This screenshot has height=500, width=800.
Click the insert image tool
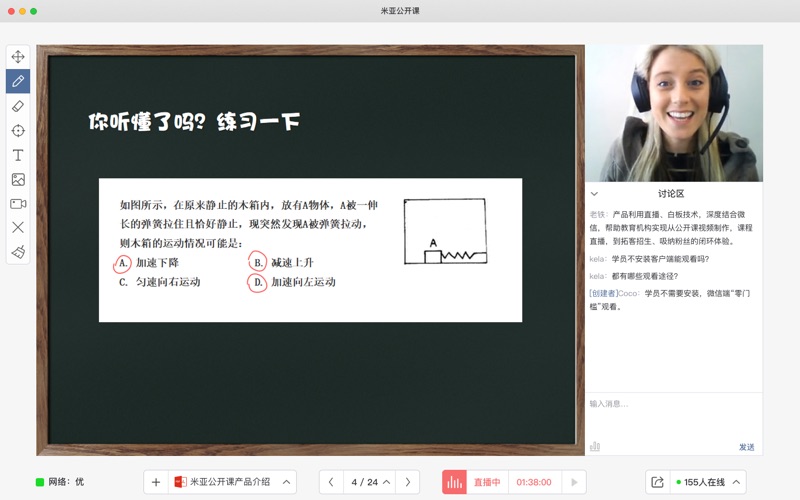tap(18, 179)
